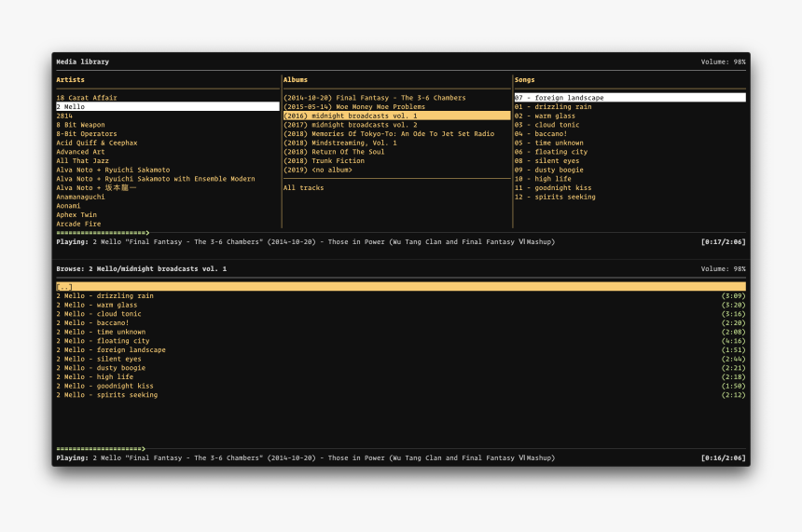This screenshot has width=802, height=532.
Task: Select the All tracks entry
Action: [x=304, y=188]
